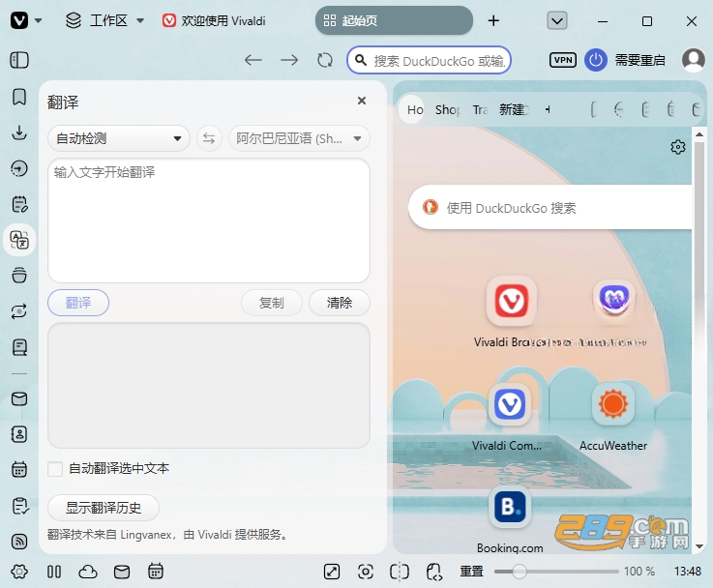713x588 pixels.
Task: Click the 使用 DuckDuckGo 搜索 field
Action: click(x=550, y=208)
